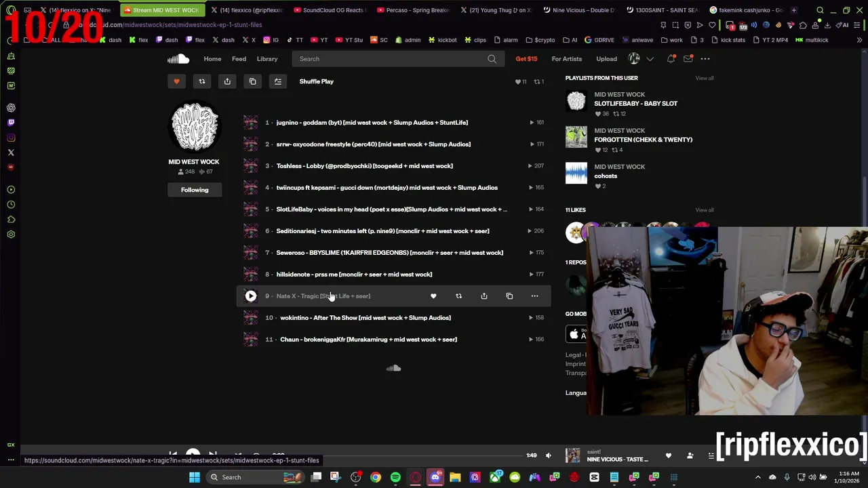Screen dimensions: 868x488
Task: Open the SoundCloud header three-dots menu
Action: coord(705,59)
